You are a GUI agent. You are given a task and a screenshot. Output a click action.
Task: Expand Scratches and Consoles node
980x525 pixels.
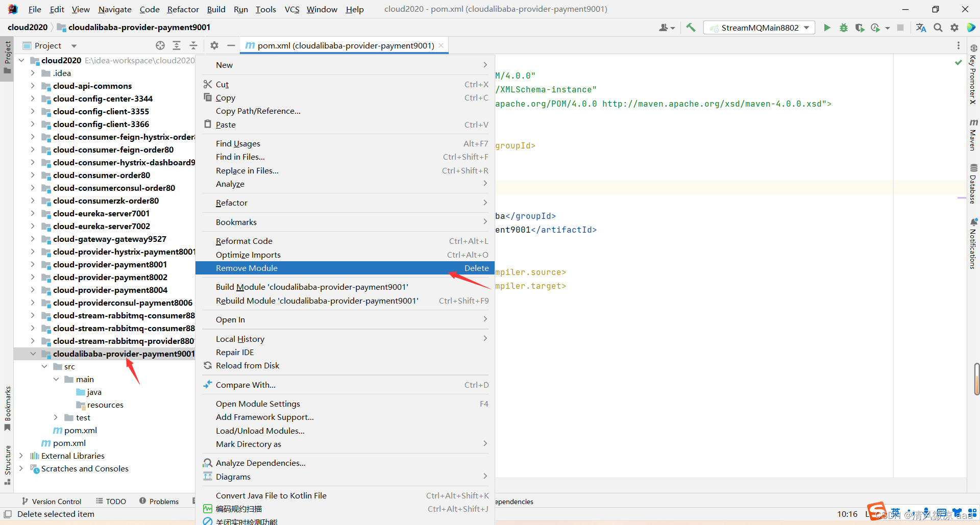click(x=21, y=468)
